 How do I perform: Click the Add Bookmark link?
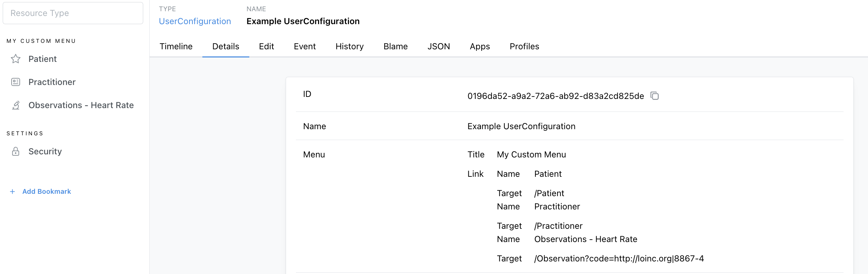(x=47, y=191)
